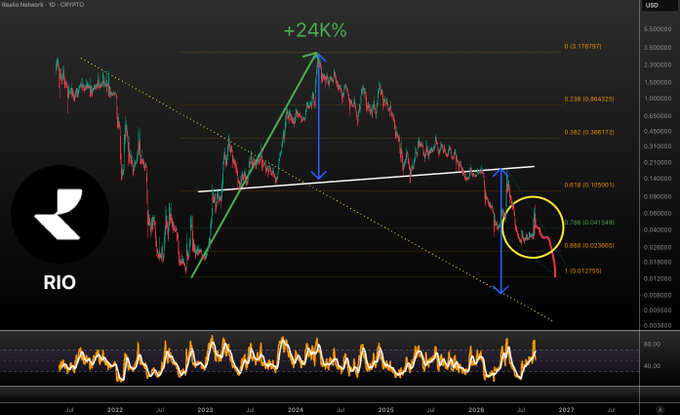Click the 2023 time axis label
The width and height of the screenshot is (680, 415).
pyautogui.click(x=205, y=410)
